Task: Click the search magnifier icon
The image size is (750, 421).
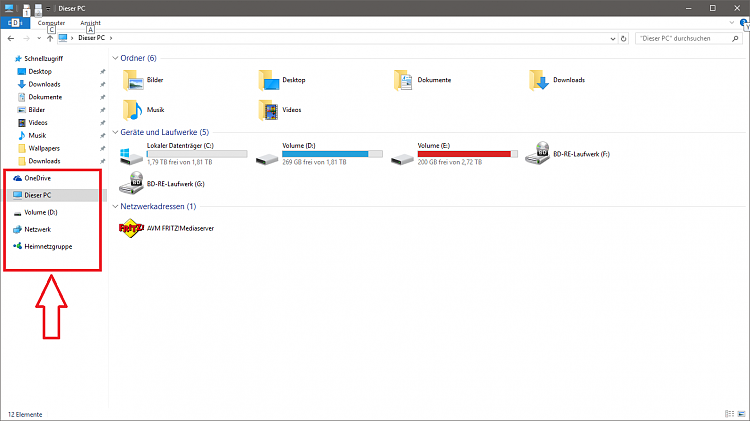Action: coord(735,39)
